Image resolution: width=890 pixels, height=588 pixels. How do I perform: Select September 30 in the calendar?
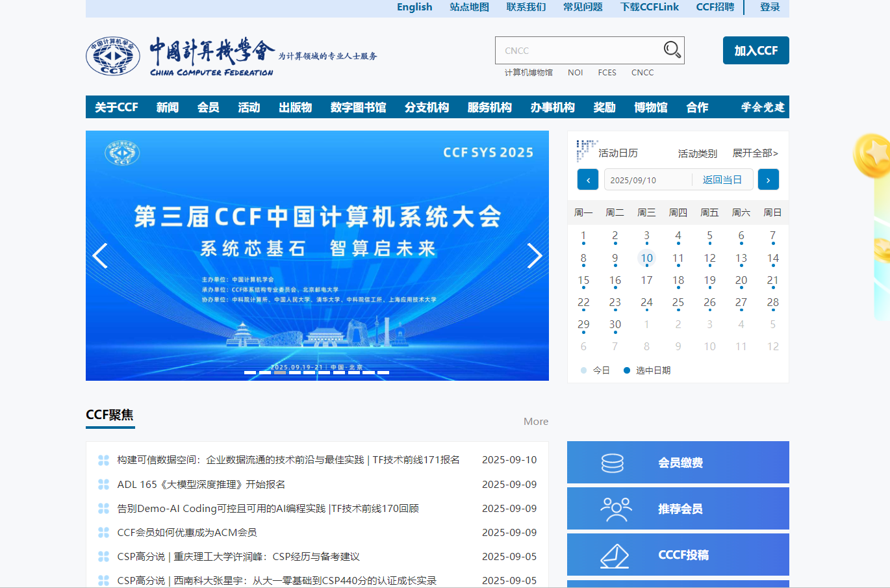click(x=615, y=325)
